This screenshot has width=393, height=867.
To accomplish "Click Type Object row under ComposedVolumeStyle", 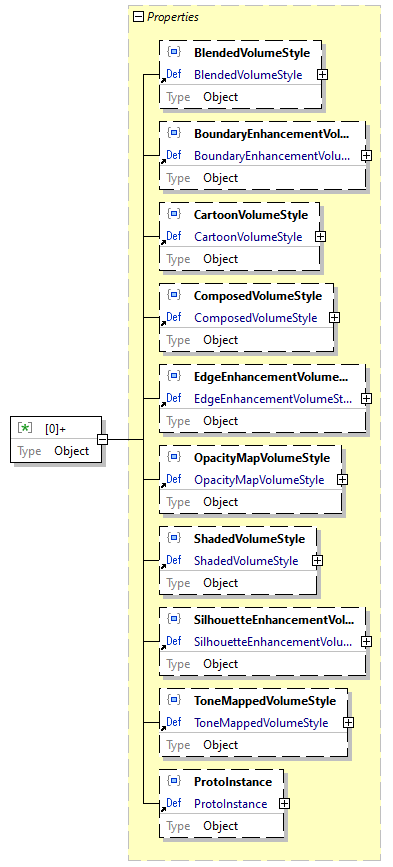I will pos(247,340).
